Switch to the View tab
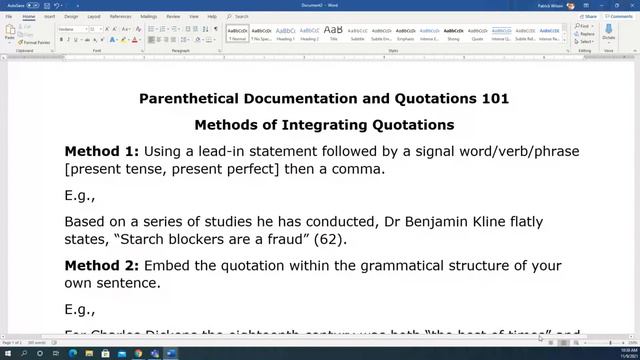640x360 pixels. tap(194, 17)
